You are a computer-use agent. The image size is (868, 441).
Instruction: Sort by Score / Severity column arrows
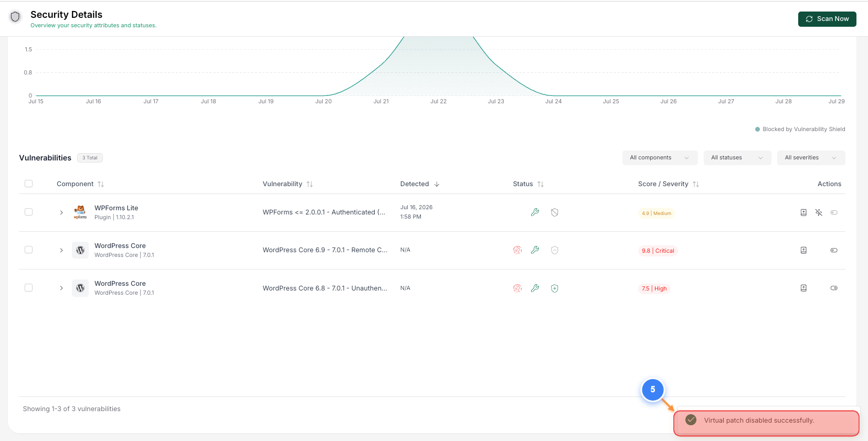(696, 184)
